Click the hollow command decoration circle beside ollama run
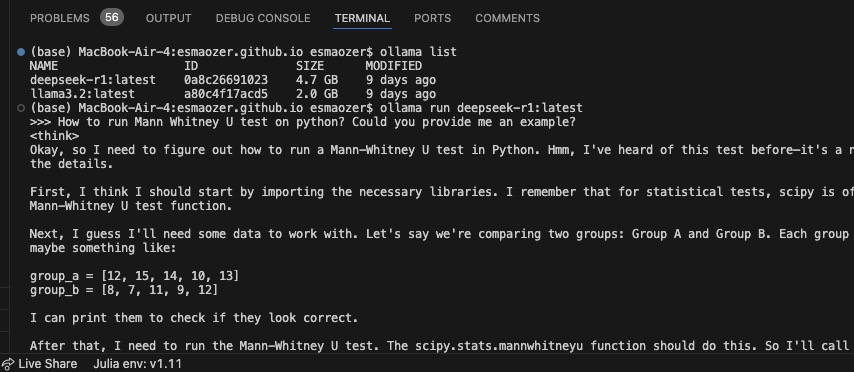This screenshot has height=372, width=854. 21,108
